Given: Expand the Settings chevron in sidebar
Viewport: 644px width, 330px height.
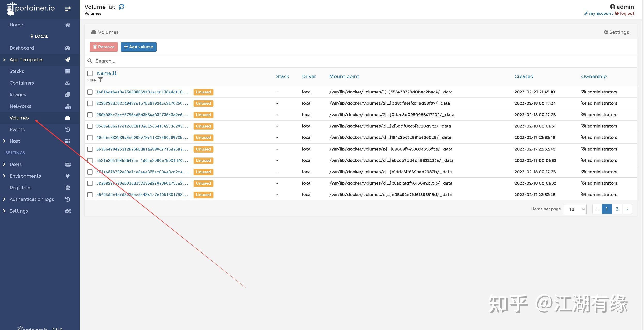Looking at the screenshot, I should [x=4, y=211].
